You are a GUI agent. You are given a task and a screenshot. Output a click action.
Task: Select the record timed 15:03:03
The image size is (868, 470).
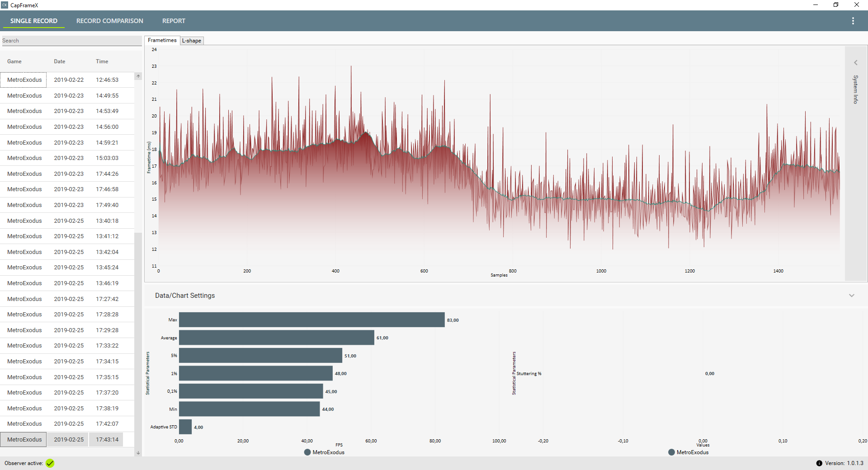click(67, 158)
